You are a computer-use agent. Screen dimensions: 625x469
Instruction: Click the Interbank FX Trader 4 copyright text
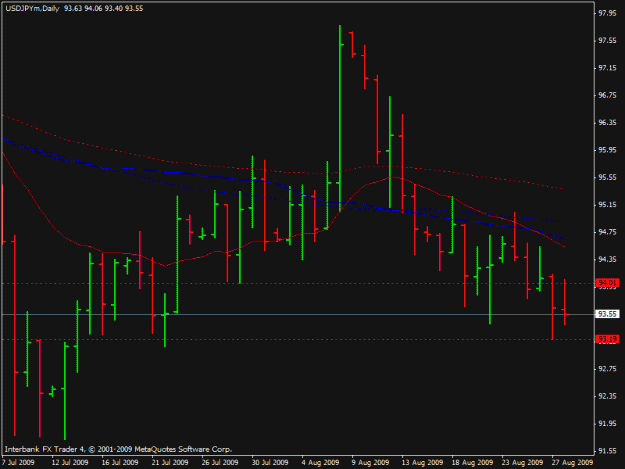118,449
